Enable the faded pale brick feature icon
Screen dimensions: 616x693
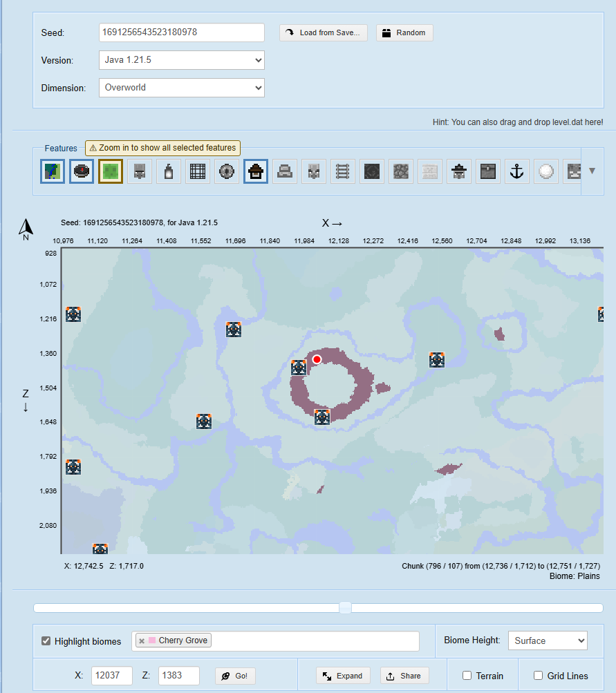click(430, 171)
